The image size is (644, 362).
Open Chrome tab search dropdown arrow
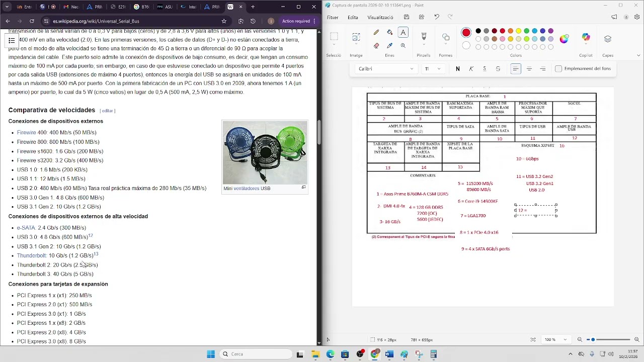click(x=7, y=7)
